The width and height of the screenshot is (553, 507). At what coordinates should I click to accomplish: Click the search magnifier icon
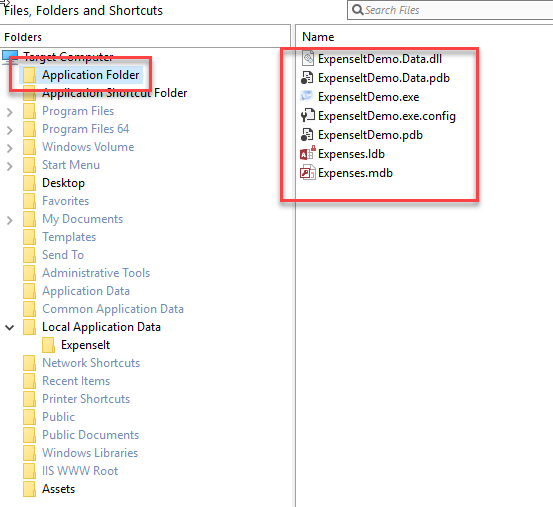[x=358, y=10]
